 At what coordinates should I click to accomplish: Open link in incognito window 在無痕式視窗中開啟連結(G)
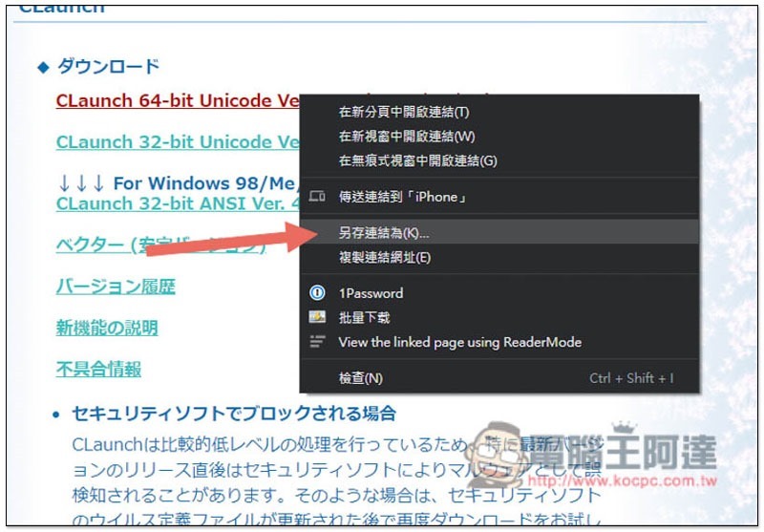click(499, 160)
